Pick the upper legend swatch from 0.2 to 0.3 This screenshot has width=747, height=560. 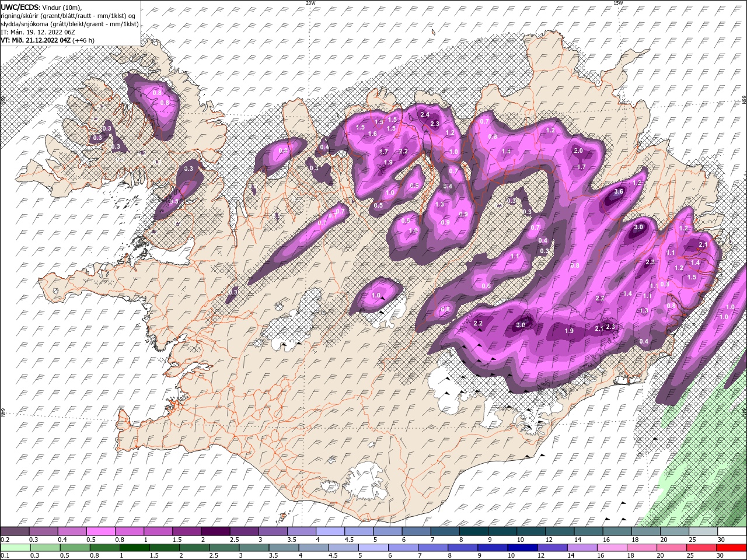click(15, 531)
